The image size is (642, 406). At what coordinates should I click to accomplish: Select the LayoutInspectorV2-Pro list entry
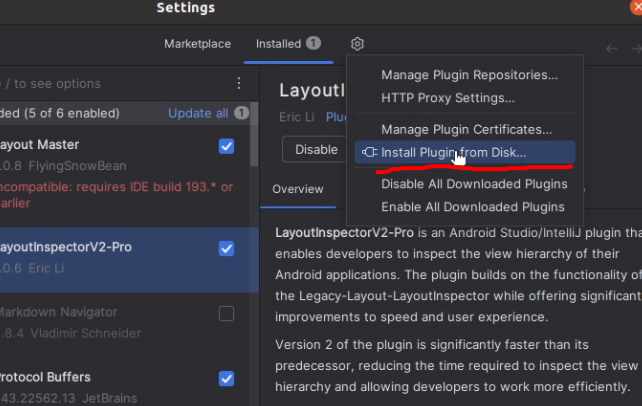coord(129,259)
